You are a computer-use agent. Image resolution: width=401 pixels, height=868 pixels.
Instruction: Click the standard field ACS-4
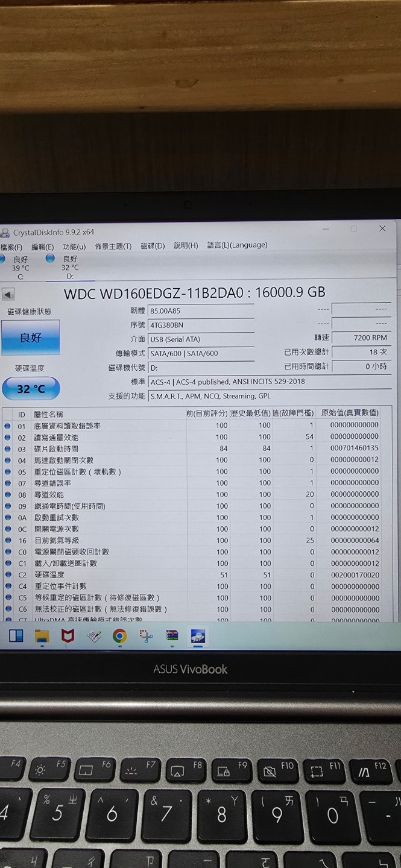(x=269, y=382)
